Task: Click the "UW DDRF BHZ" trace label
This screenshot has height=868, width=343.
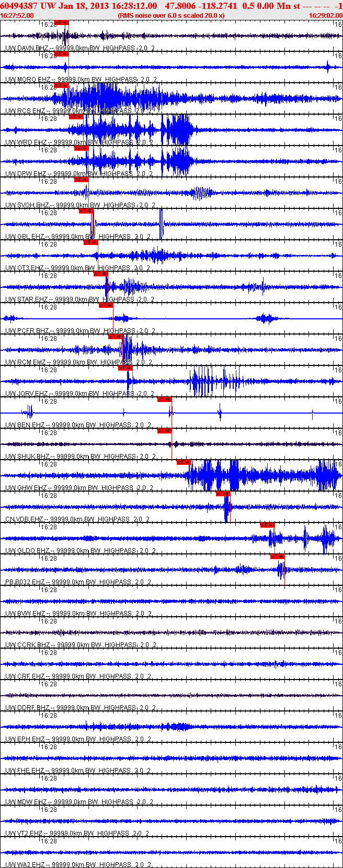Action: tap(28, 708)
